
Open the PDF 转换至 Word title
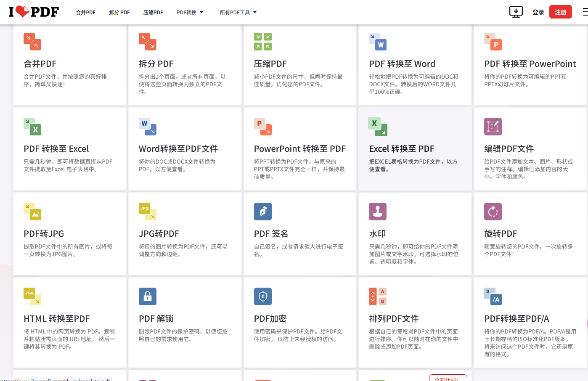tap(402, 64)
